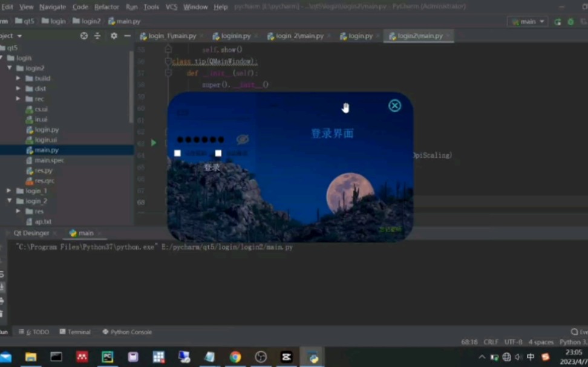The height and width of the screenshot is (367, 588).
Task: Tick the second checkbox under password field
Action: point(218,153)
